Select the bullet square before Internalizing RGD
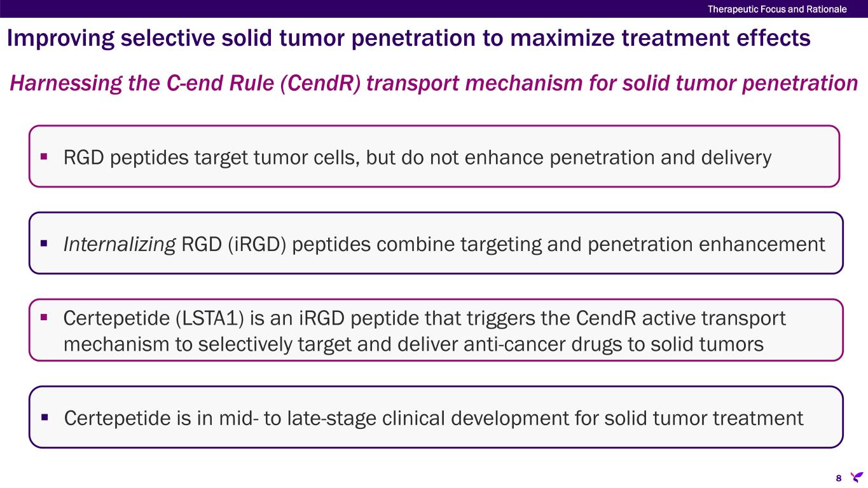This screenshot has height=488, width=868. point(45,242)
